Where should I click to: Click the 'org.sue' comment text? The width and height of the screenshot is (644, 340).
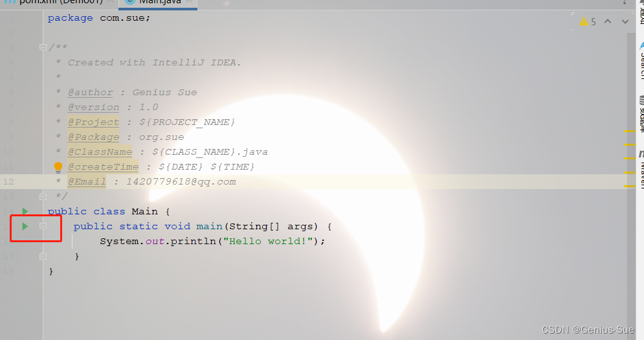tap(161, 137)
